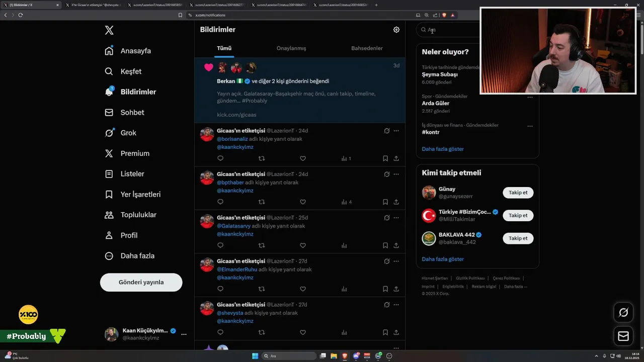The width and height of the screenshot is (644, 362).
Task: Open more options on @bpthaber reply
Action: point(396,174)
